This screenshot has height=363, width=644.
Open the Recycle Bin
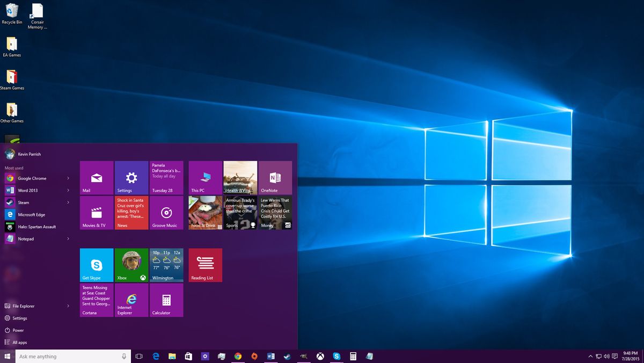12,12
